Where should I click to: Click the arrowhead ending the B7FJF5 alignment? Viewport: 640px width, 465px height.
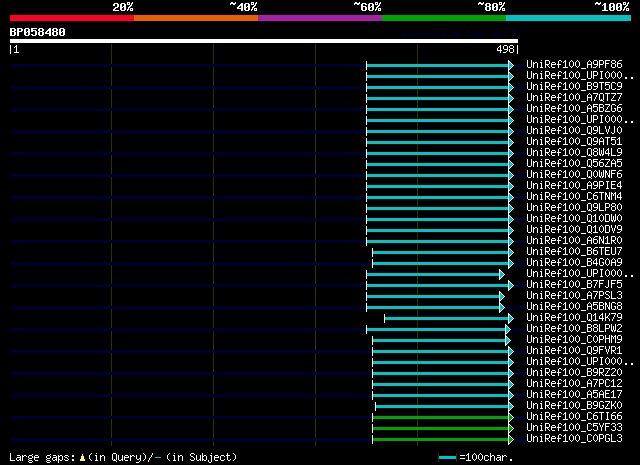pos(511,286)
